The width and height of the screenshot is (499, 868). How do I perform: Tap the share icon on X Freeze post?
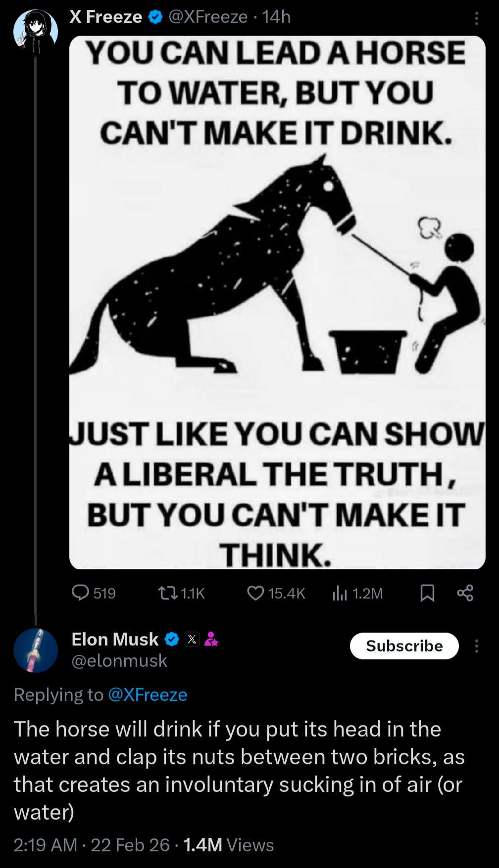coord(465,593)
